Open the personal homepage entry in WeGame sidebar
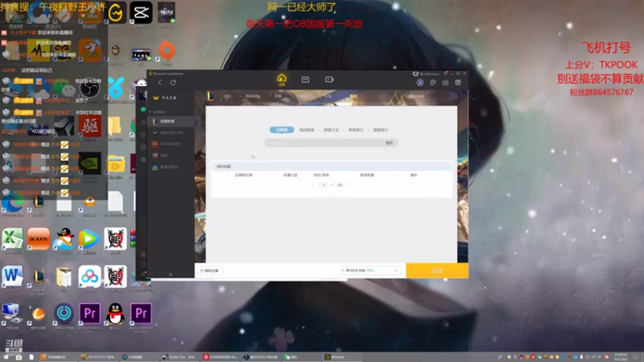The image size is (644, 362). (166, 97)
